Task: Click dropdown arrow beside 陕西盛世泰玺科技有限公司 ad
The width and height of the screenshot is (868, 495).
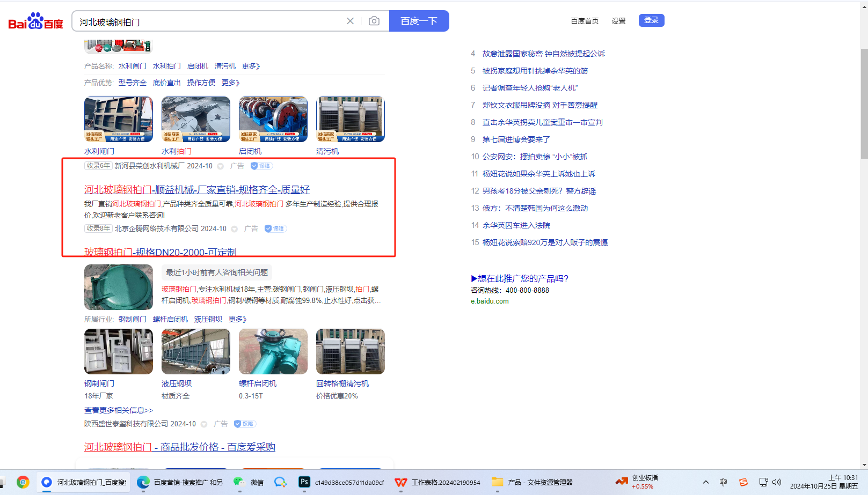Action: [204, 424]
